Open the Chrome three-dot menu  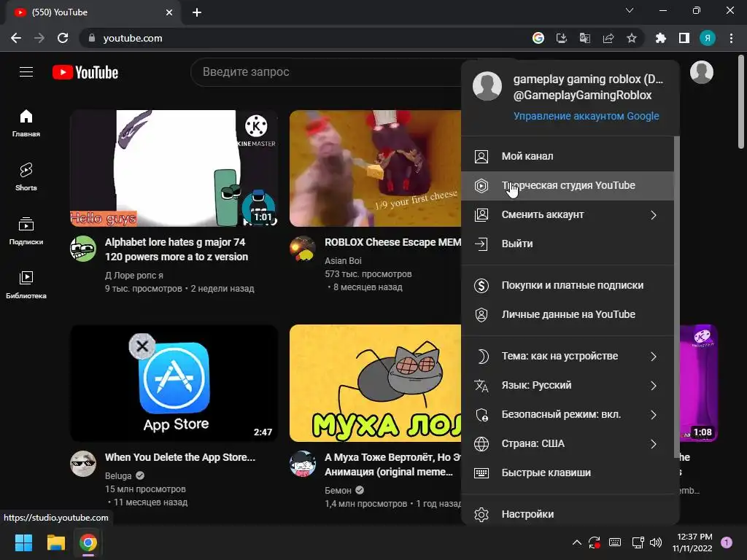coord(731,38)
